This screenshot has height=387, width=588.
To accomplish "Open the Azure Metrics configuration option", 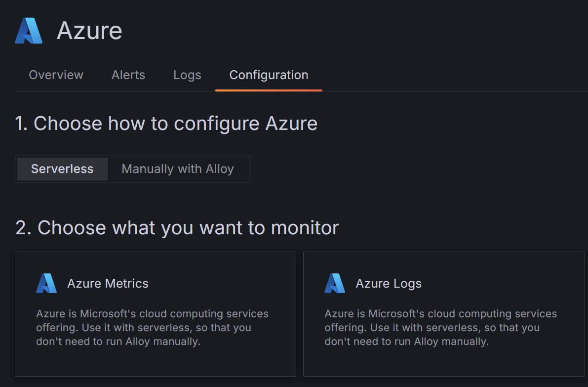I will click(156, 314).
